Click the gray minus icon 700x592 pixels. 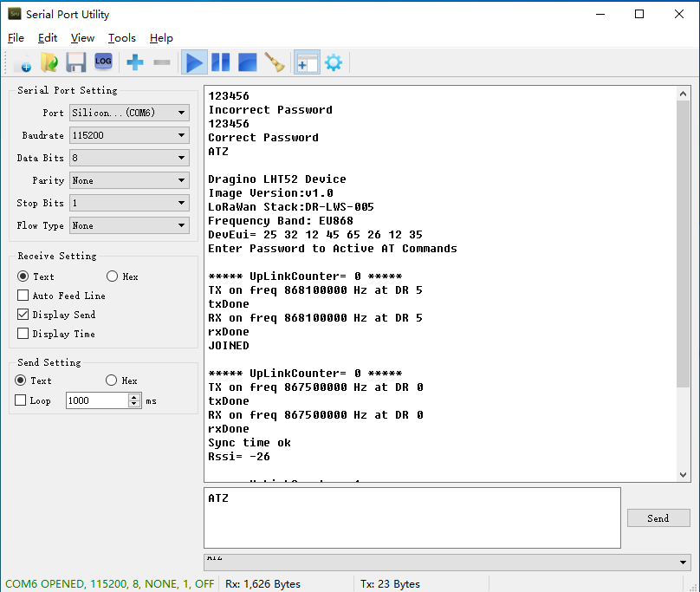pyautogui.click(x=162, y=62)
